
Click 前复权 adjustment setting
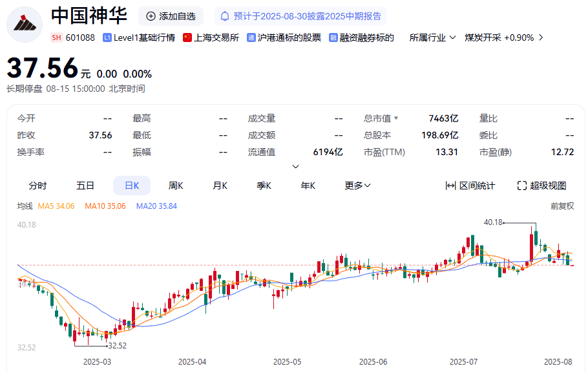(x=562, y=206)
